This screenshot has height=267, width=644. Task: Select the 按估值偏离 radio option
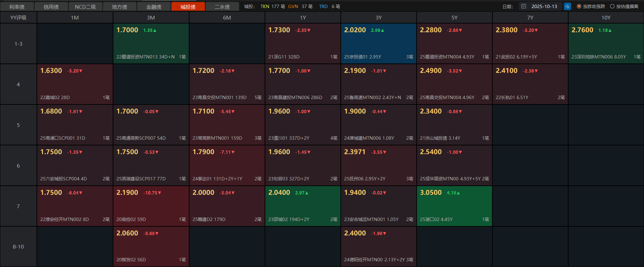(x=612, y=6)
